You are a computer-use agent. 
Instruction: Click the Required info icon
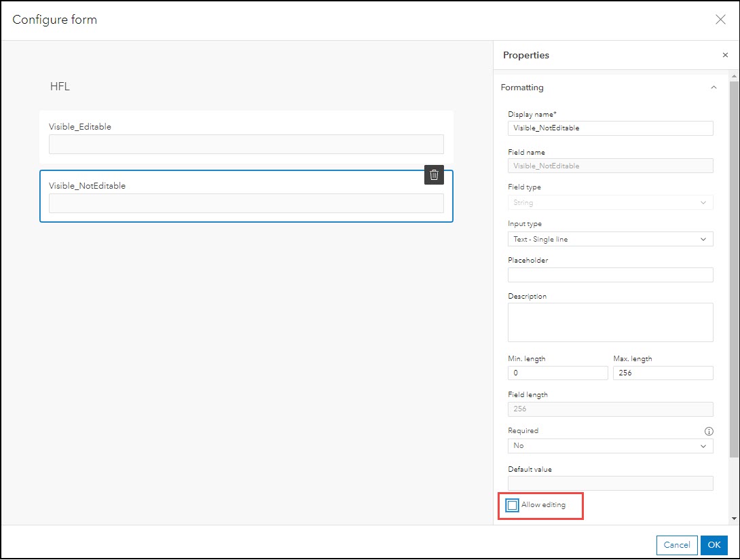click(x=709, y=431)
